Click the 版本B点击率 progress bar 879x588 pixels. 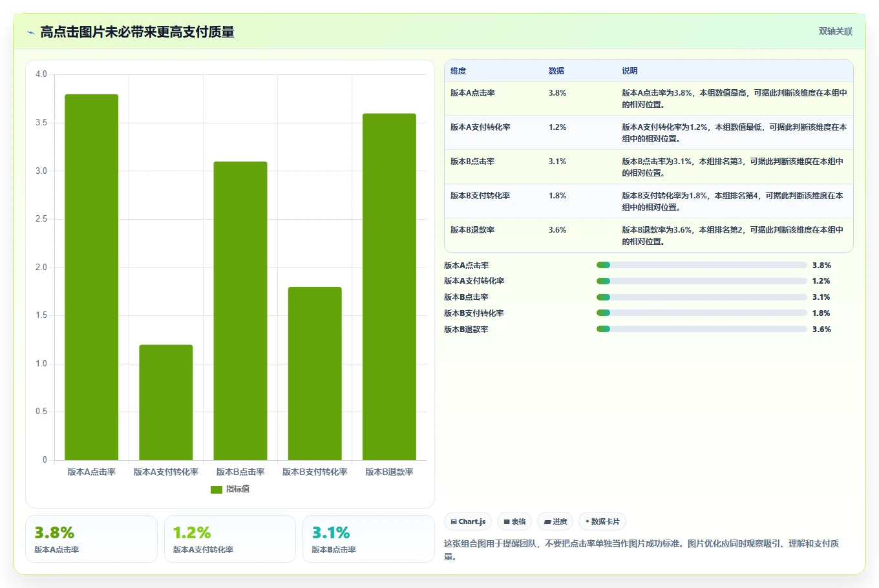[702, 297]
